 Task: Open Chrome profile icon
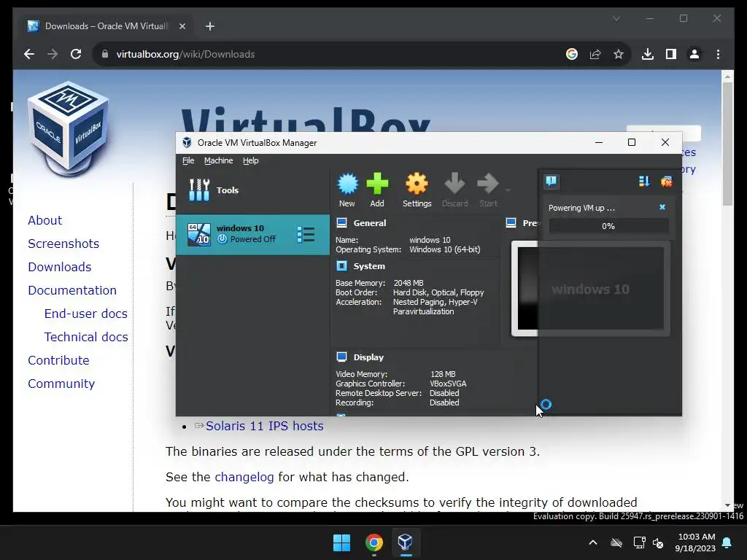click(x=694, y=54)
